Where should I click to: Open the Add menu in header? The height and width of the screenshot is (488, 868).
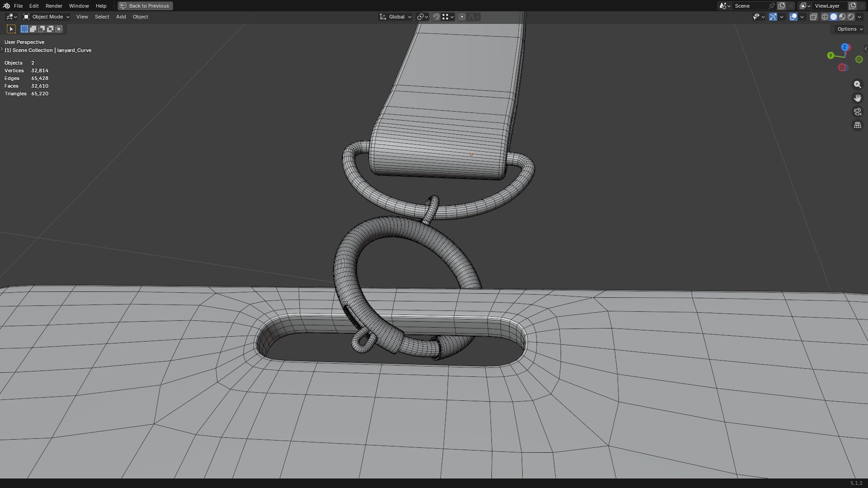121,17
